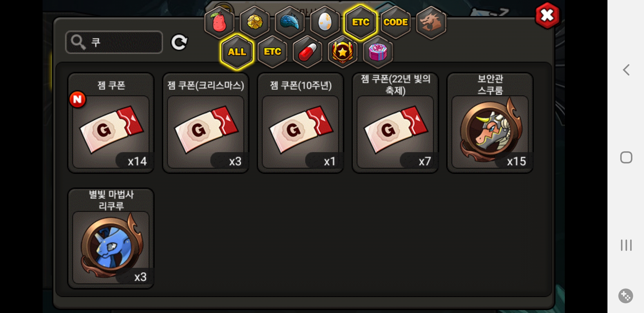This screenshot has height=313, width=644.
Task: Open the 보안관 스쿠룸 dragon item
Action: (490, 123)
